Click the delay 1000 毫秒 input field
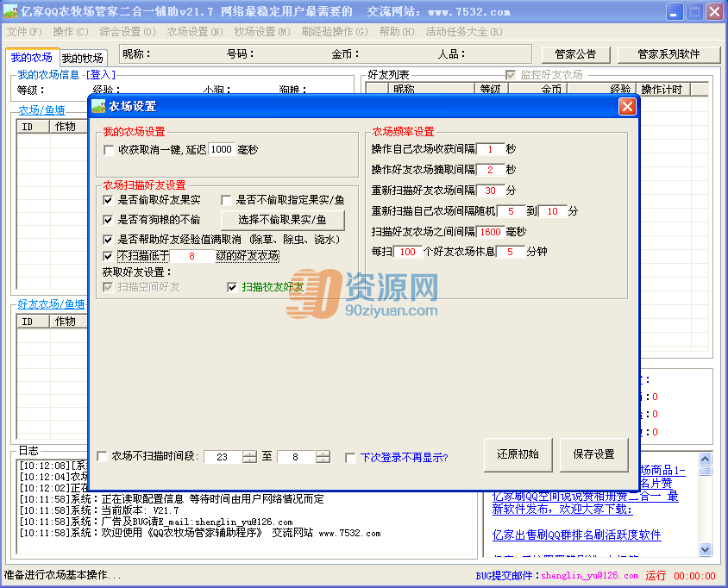Screen dimensions: 728x588 click(222, 149)
